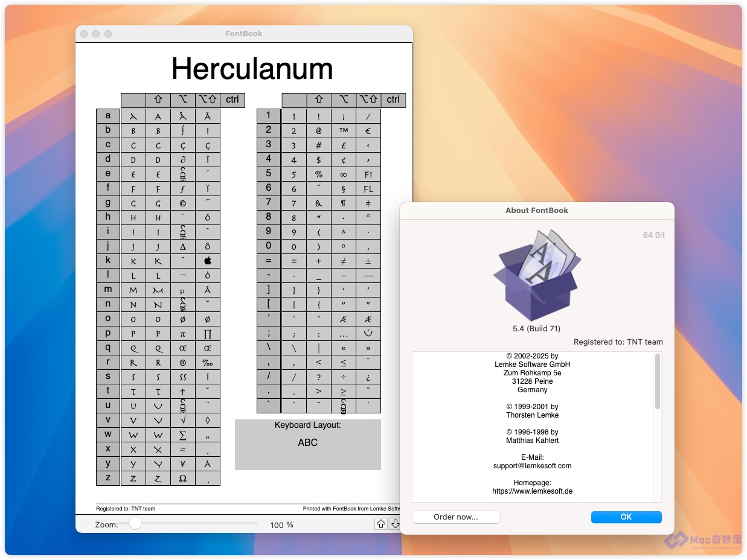Click the pilcrow glyph in the 7 row

point(344,203)
